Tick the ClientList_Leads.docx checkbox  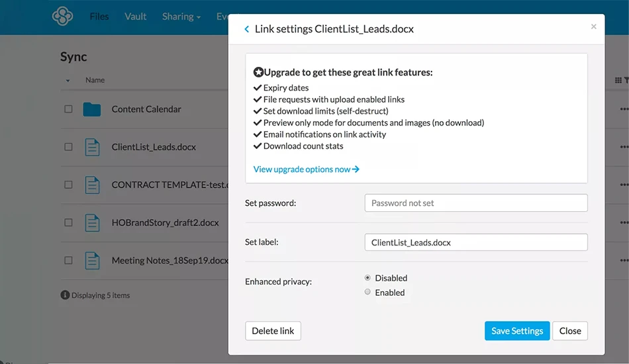click(x=69, y=147)
